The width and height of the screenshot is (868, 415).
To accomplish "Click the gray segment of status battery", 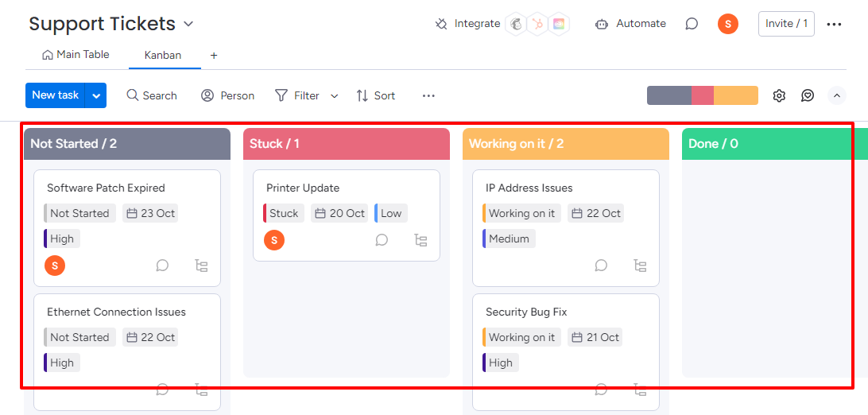I will [x=669, y=95].
